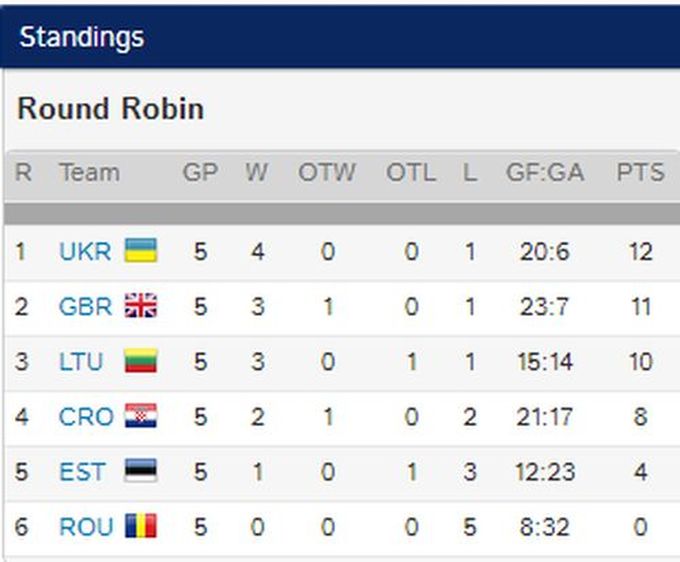Click the Romania flag icon
The width and height of the screenshot is (680, 562).
click(x=140, y=526)
